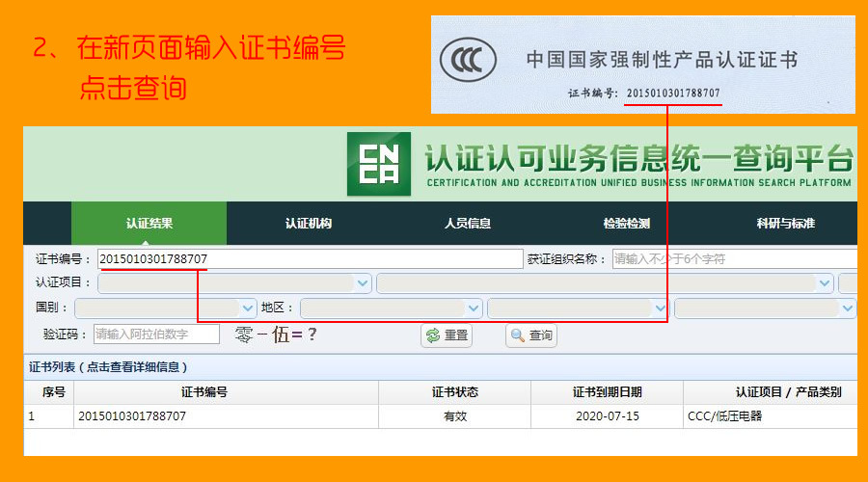Expand the first 认证项目 dropdown
The image size is (868, 482).
[x=234, y=283]
